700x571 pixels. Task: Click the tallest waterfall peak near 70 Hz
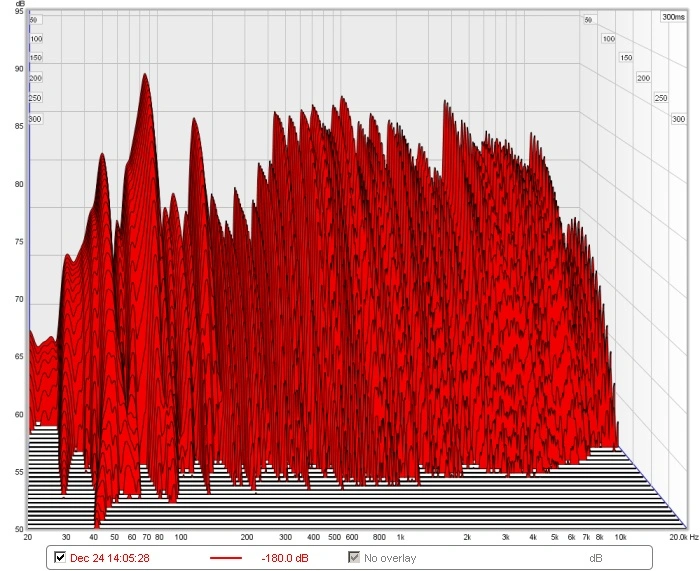pos(145,77)
